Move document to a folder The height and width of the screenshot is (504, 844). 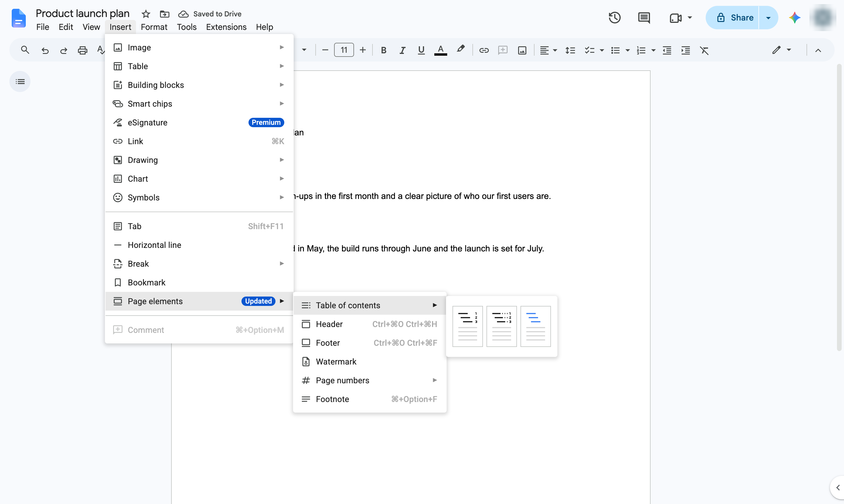coord(164,14)
